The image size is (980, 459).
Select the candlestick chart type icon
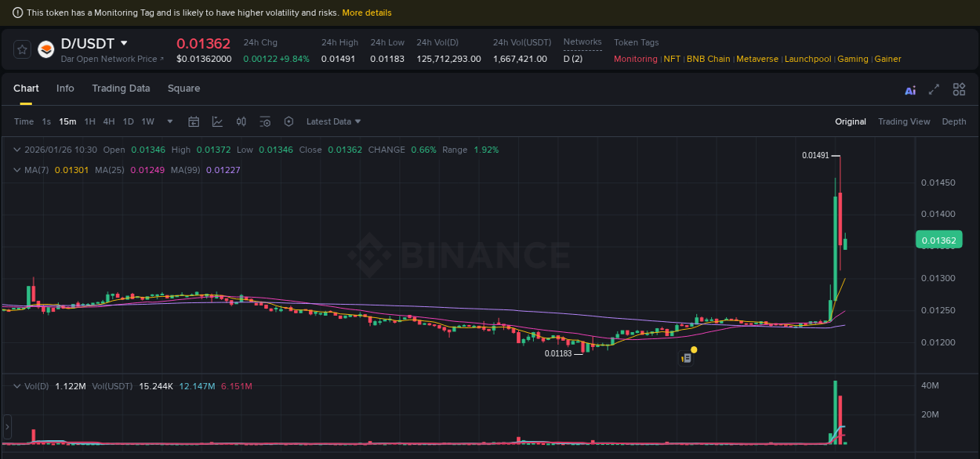click(241, 121)
